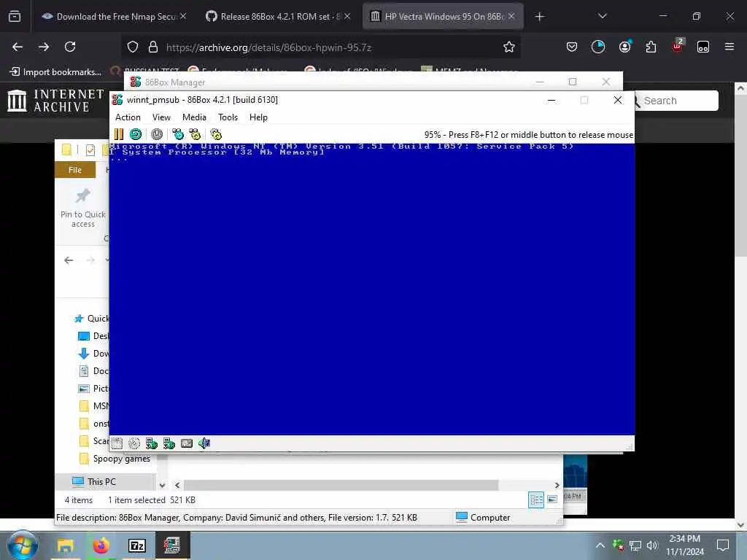The width and height of the screenshot is (747, 560).
Task: Open Firefox from the taskbar
Action: pos(101,545)
